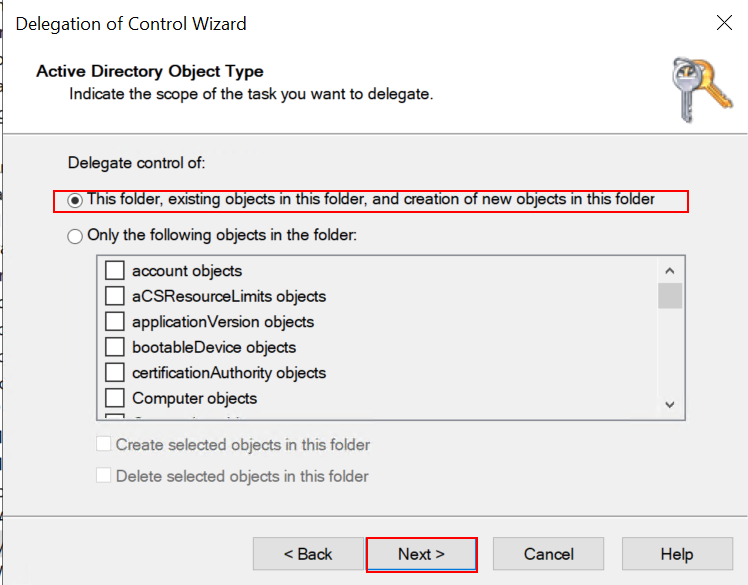Cancel the delegation wizard
The height and width of the screenshot is (585, 748).
(549, 554)
